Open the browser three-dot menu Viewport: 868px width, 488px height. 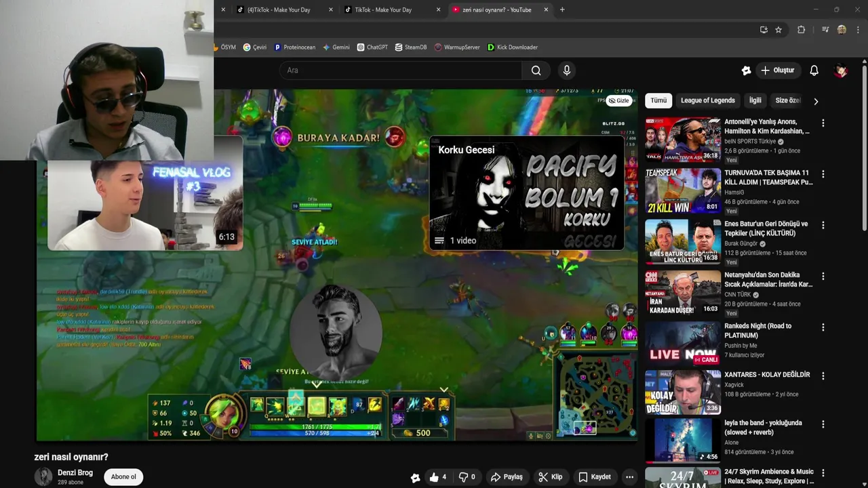pyautogui.click(x=858, y=30)
